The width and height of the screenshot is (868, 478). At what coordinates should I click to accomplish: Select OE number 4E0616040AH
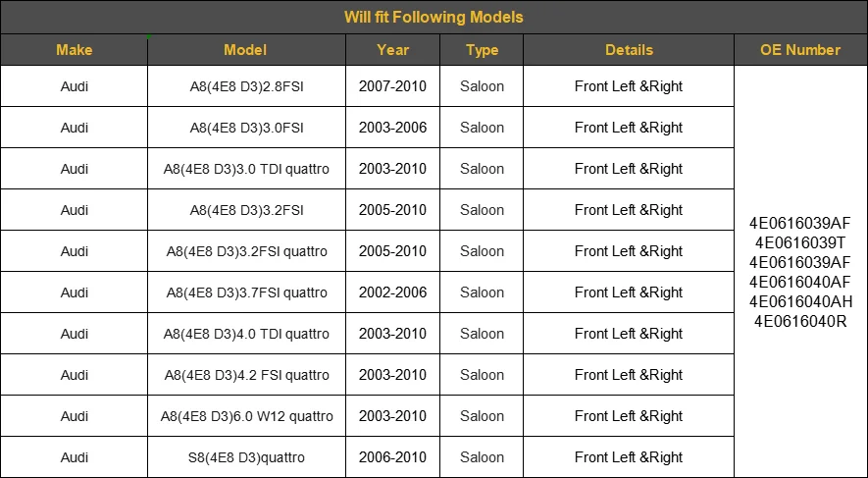click(800, 301)
